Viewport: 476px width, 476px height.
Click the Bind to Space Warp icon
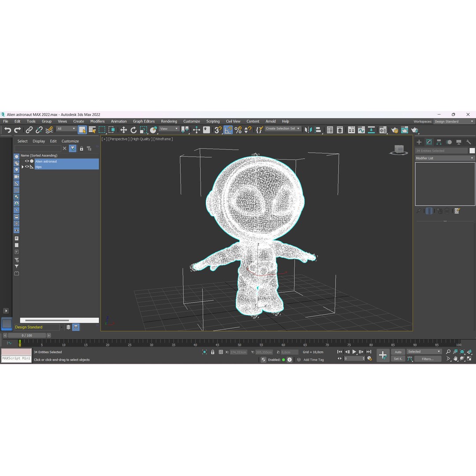click(49, 130)
